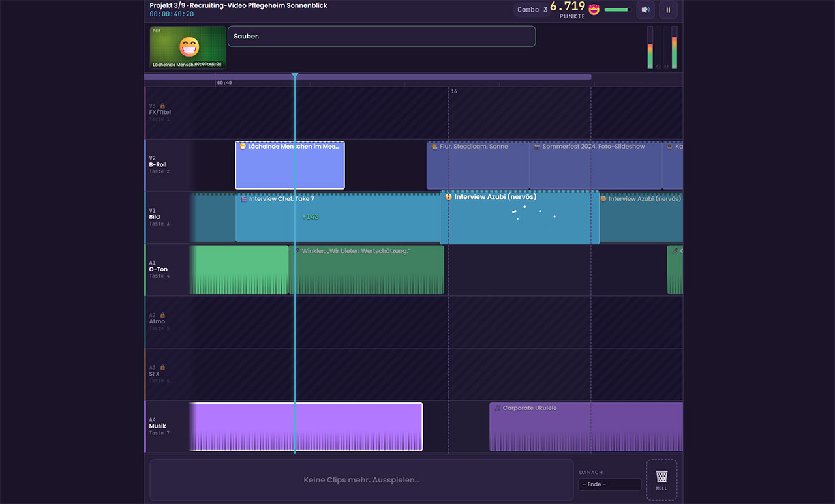Click the green health bar beside the score
This screenshot has height=504, width=835.
pos(617,10)
